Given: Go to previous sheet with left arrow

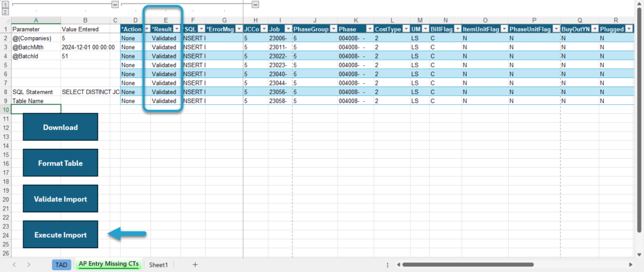Looking at the screenshot, I should click(x=14, y=264).
